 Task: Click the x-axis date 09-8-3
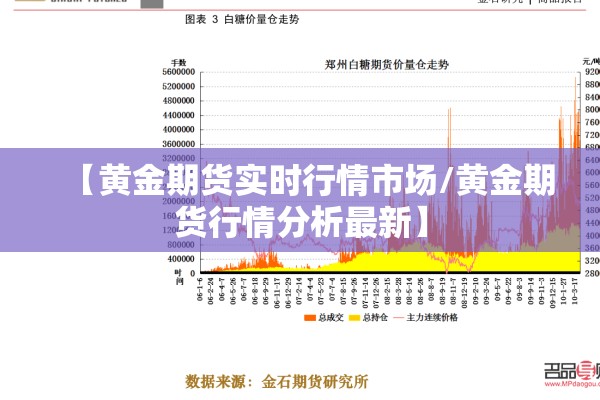[x=519, y=289]
